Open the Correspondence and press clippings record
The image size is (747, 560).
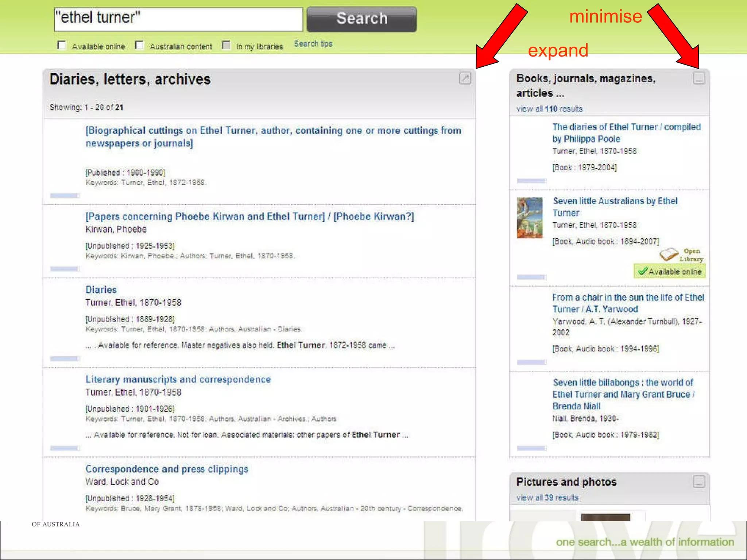[x=167, y=469]
